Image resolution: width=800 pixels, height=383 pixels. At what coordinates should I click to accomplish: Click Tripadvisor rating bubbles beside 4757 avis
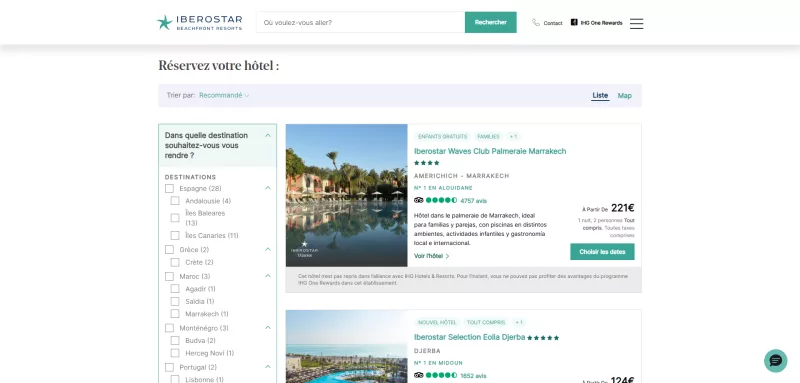click(x=441, y=200)
